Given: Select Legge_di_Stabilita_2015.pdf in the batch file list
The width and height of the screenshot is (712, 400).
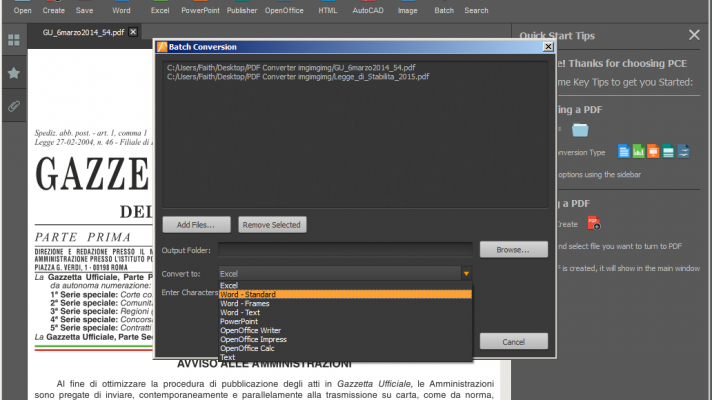Looking at the screenshot, I should [x=298, y=77].
